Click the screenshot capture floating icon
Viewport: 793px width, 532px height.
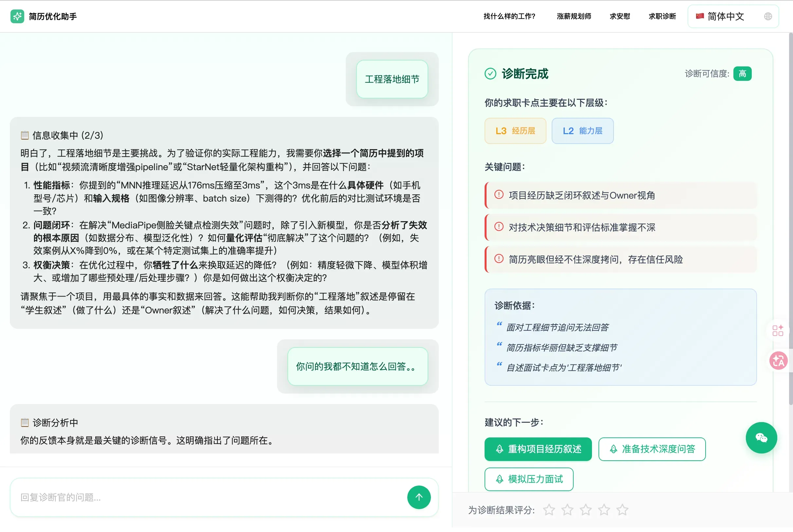pyautogui.click(x=778, y=331)
